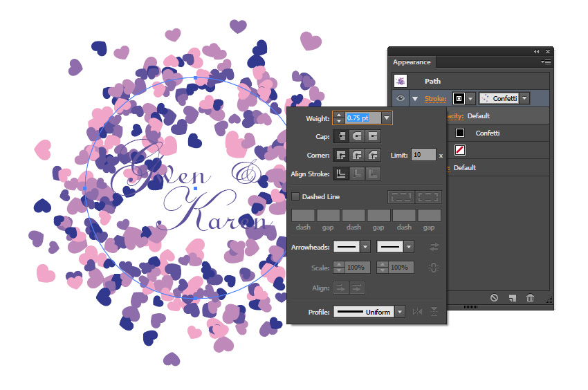Click the first gap input box
Viewport: 588px width, 390px height.
(328, 215)
